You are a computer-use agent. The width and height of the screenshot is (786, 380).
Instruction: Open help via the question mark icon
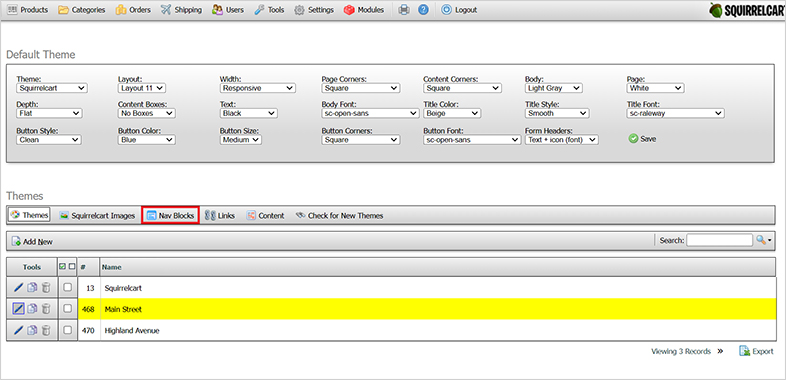click(424, 10)
